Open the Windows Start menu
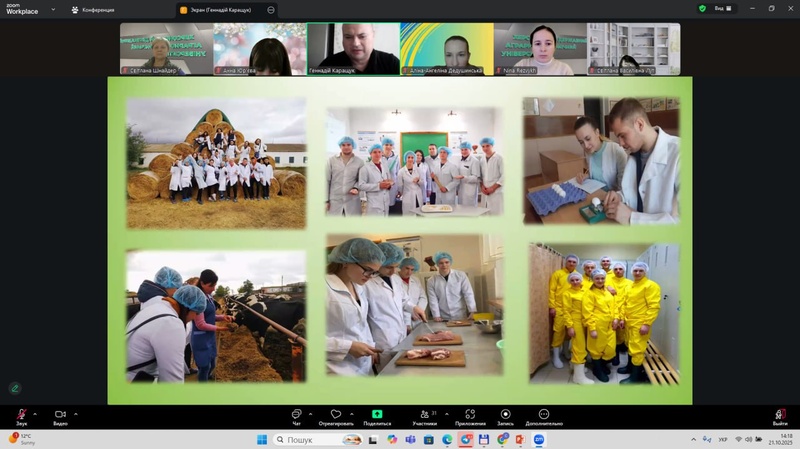Viewport: 800px width, 449px height. (x=261, y=439)
